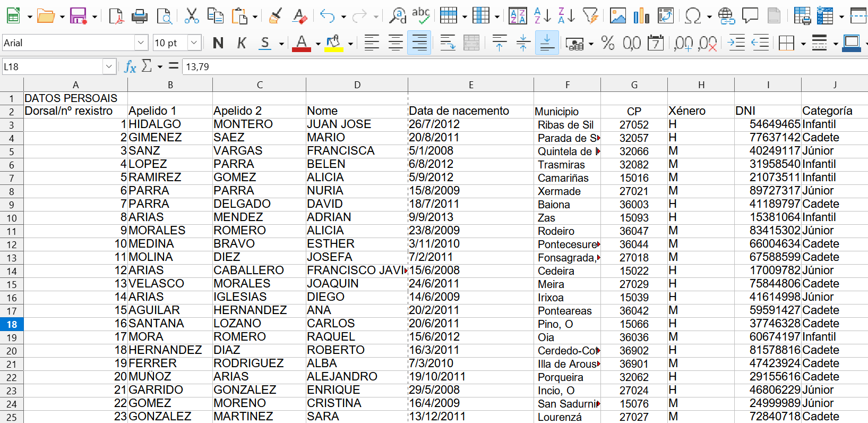868x423 pixels.
Task: Align cell text left
Action: [372, 43]
